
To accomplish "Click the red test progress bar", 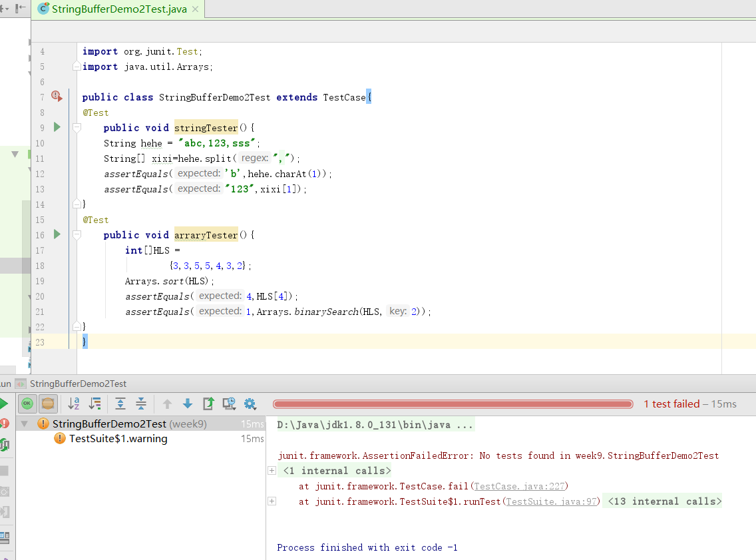I will click(453, 404).
